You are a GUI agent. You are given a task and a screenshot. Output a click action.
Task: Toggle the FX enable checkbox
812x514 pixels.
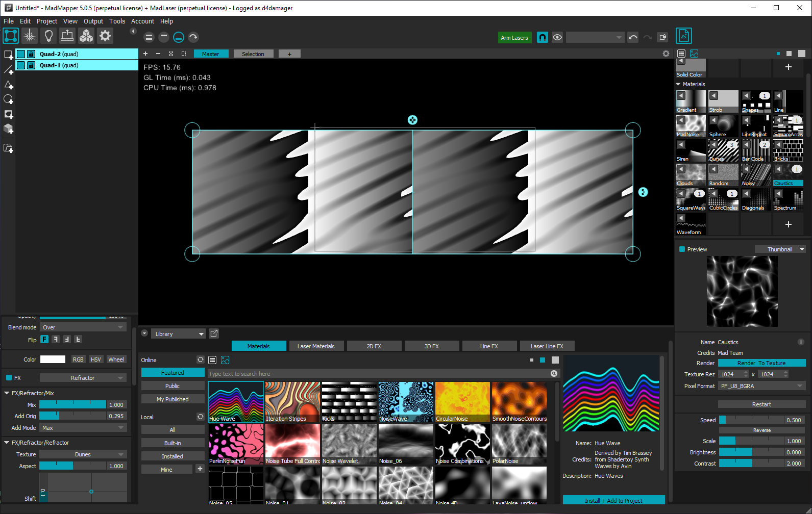pos(9,378)
